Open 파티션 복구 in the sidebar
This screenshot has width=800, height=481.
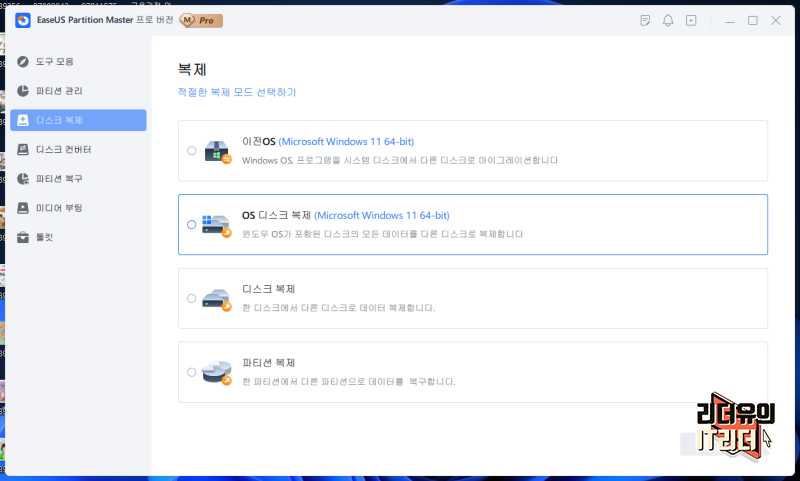click(78, 179)
